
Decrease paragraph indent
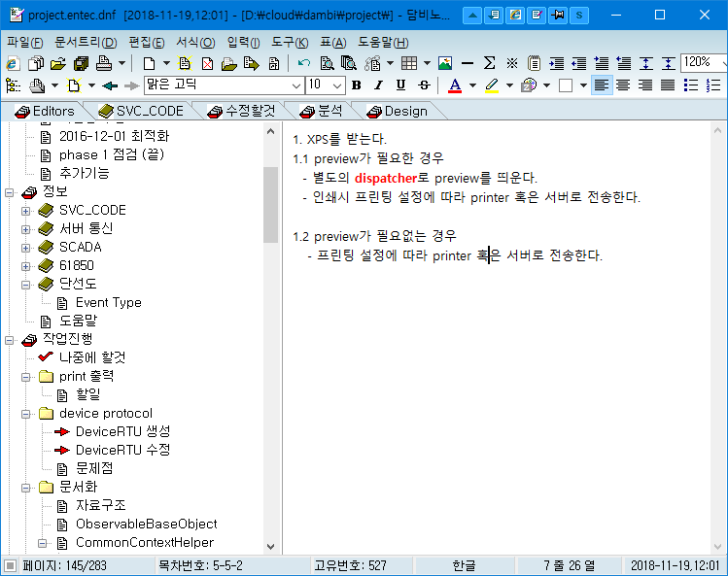pyautogui.click(x=578, y=63)
